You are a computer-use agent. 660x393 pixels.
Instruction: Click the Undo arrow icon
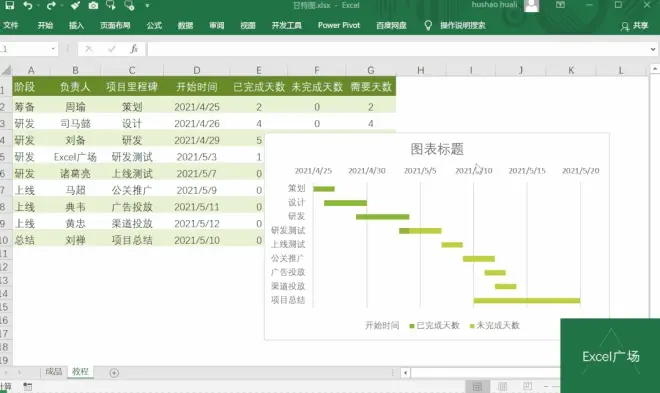[28, 5]
